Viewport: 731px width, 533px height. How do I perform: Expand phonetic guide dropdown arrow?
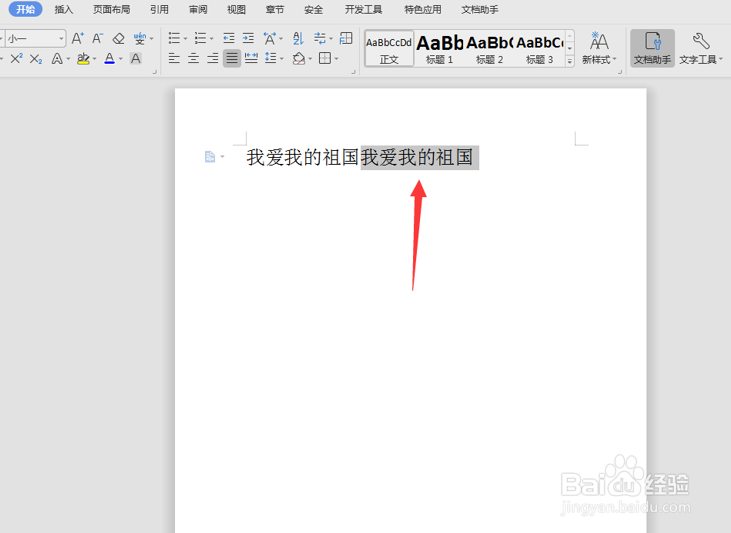pyautogui.click(x=152, y=39)
